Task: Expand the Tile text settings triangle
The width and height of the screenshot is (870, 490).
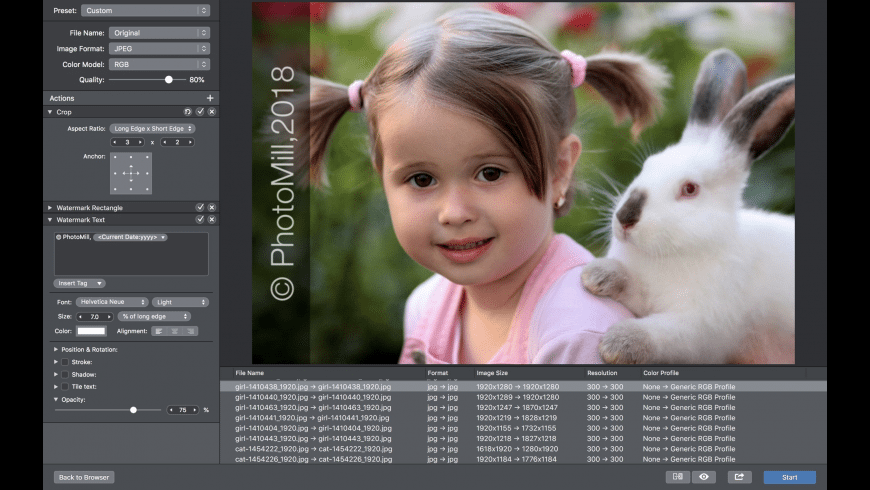Action: [55, 387]
